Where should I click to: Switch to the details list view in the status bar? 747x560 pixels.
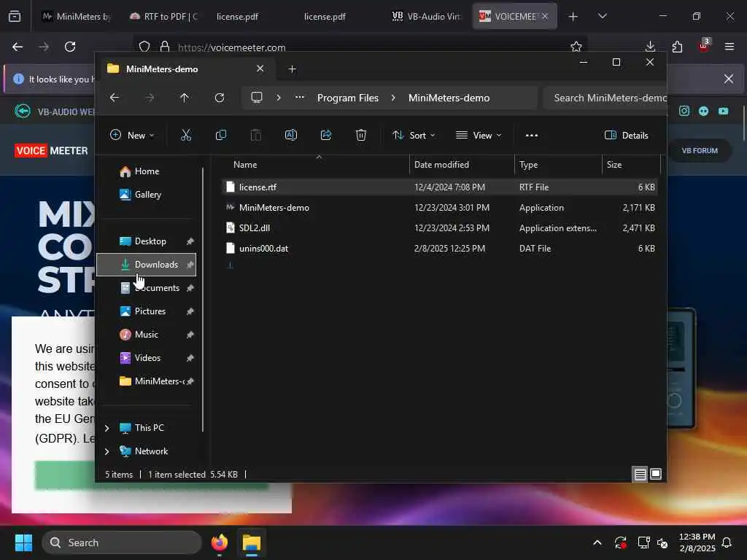pos(640,474)
